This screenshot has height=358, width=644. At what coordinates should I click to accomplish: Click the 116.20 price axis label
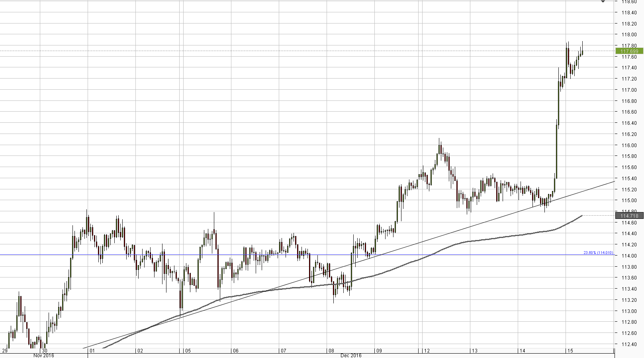pos(629,134)
